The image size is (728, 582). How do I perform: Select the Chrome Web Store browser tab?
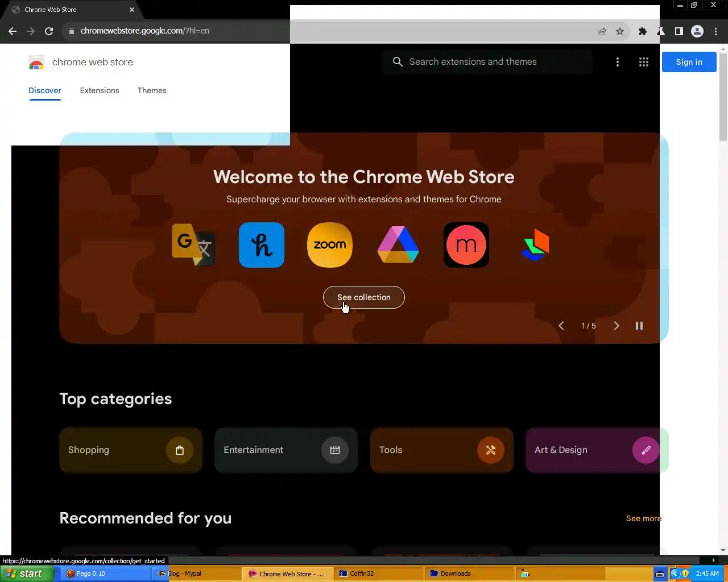coord(71,10)
